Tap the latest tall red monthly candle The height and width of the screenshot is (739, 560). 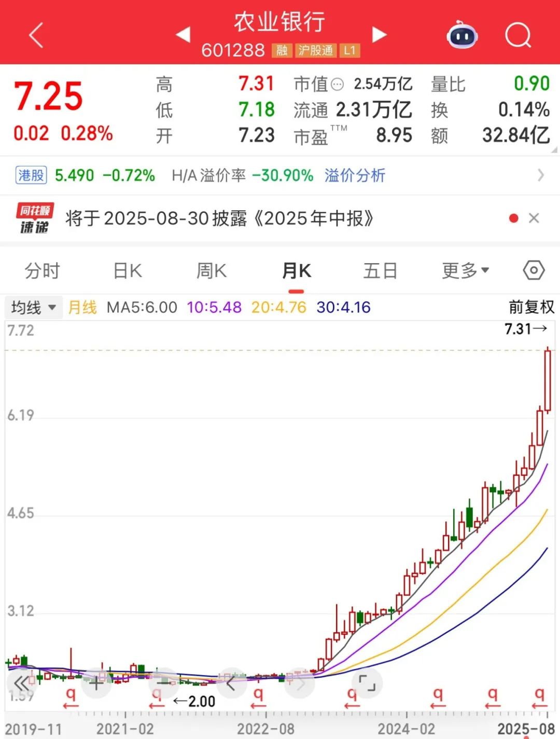pos(547,381)
